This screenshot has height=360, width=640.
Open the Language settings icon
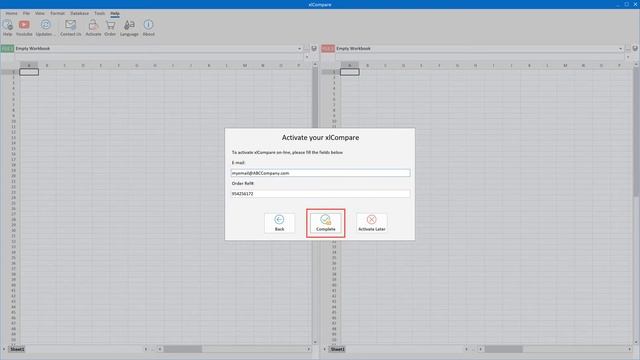point(129,28)
